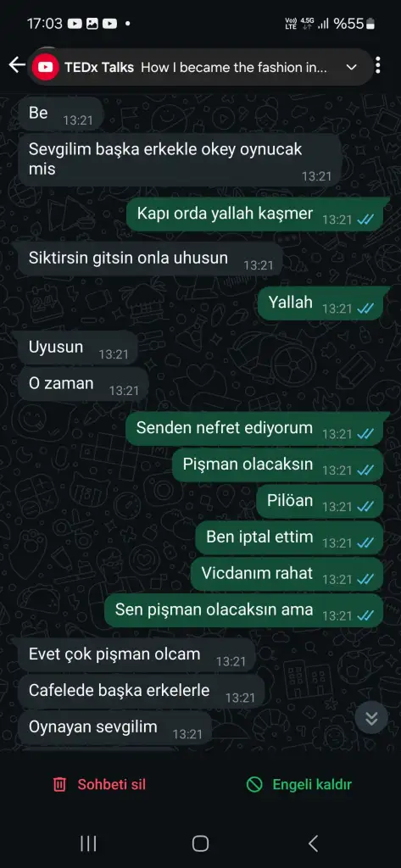Viewport: 401px width, 868px height.
Task: Tap read-receipt ticks on 'Vicdanım rahat' message
Action: click(365, 580)
